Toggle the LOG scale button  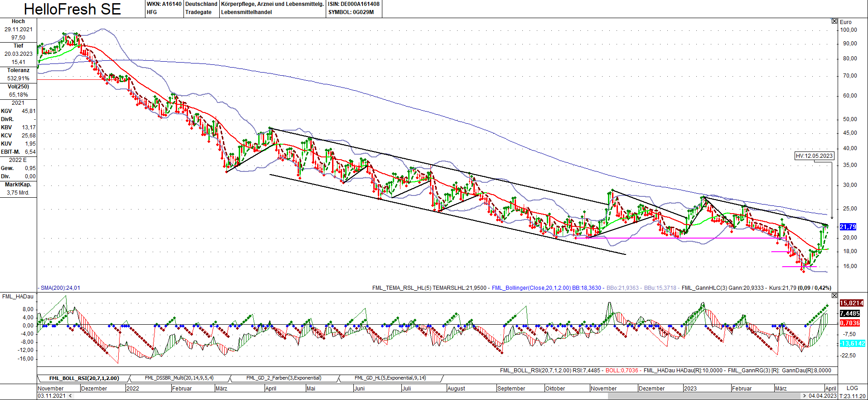pyautogui.click(x=852, y=388)
